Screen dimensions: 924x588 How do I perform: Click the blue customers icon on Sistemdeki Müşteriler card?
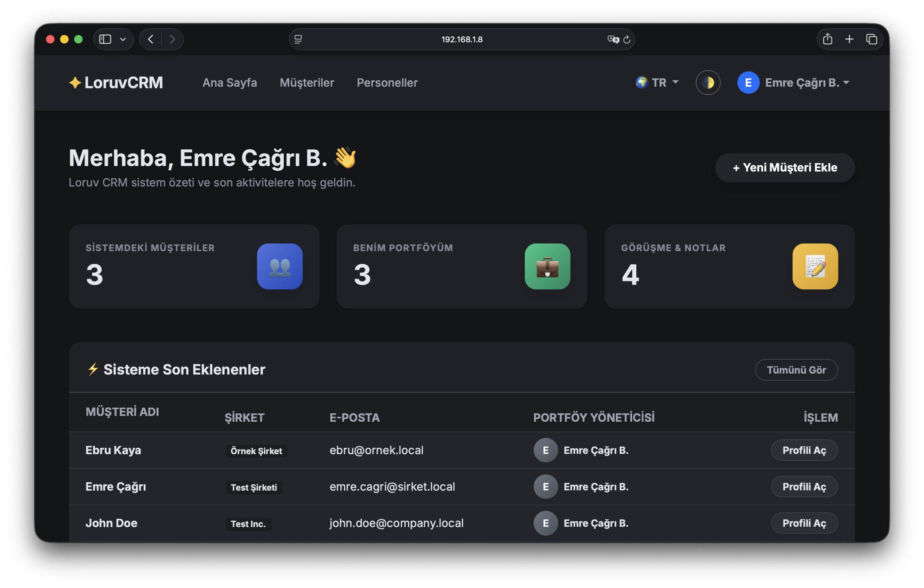coord(280,267)
